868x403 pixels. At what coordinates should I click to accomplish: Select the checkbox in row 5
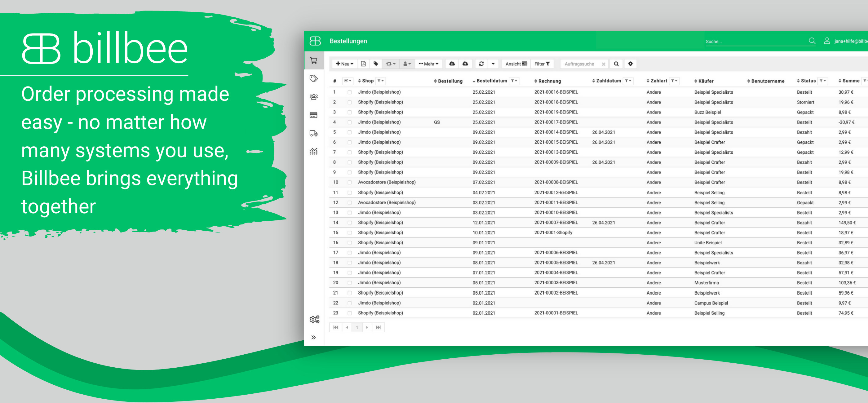(x=349, y=132)
